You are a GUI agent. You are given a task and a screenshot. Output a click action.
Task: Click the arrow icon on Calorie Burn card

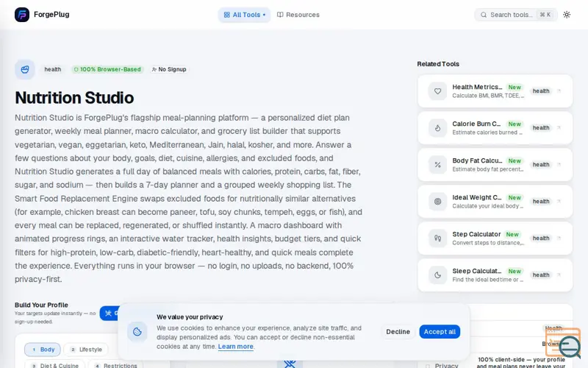(x=559, y=127)
